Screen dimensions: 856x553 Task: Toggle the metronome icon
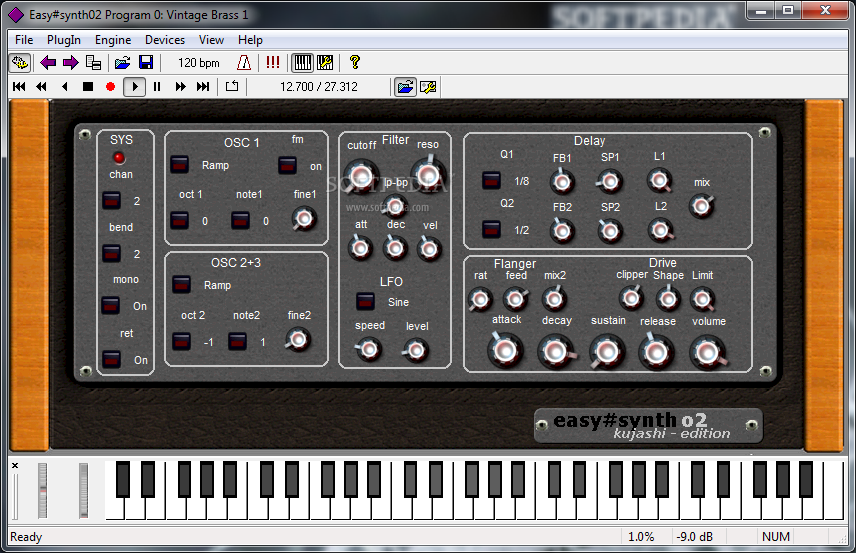pos(243,63)
